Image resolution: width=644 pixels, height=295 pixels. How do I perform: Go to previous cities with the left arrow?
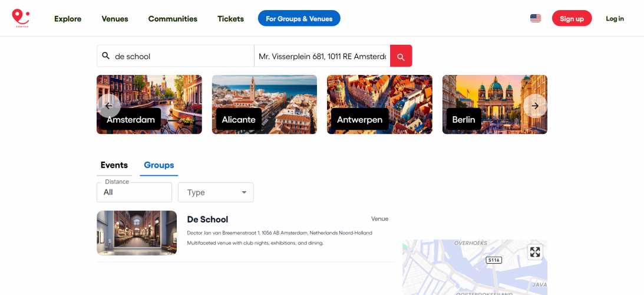pyautogui.click(x=109, y=106)
